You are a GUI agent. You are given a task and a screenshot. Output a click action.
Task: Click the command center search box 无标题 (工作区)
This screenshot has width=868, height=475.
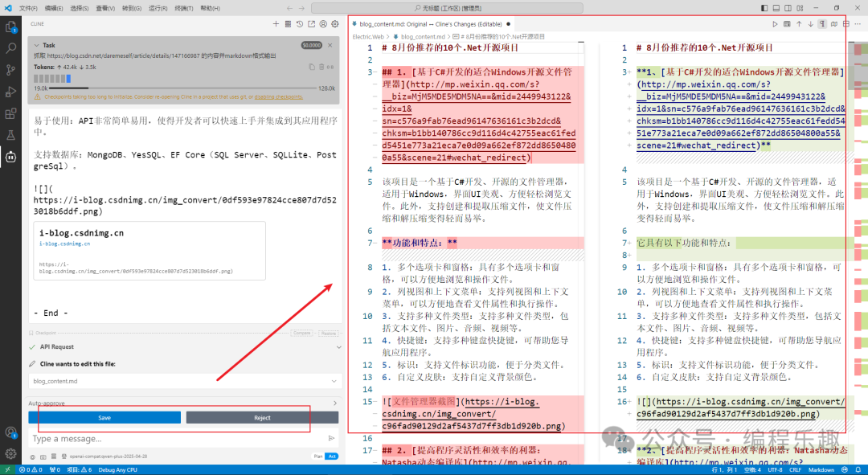pos(448,8)
